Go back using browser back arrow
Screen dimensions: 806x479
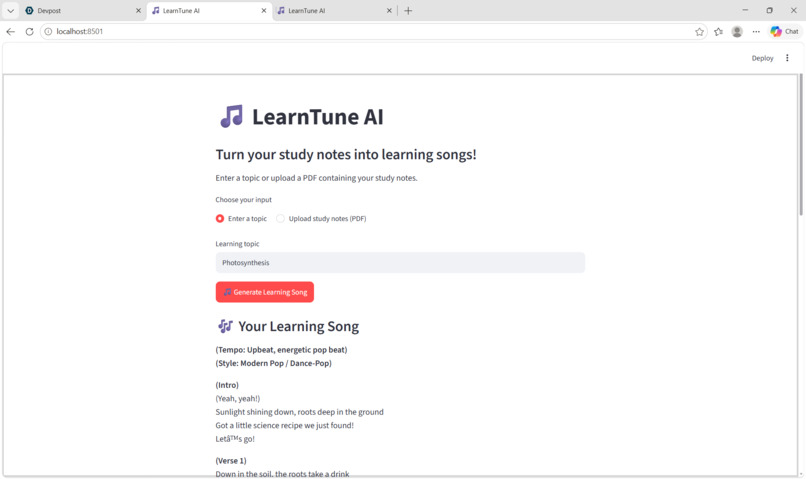coord(10,31)
